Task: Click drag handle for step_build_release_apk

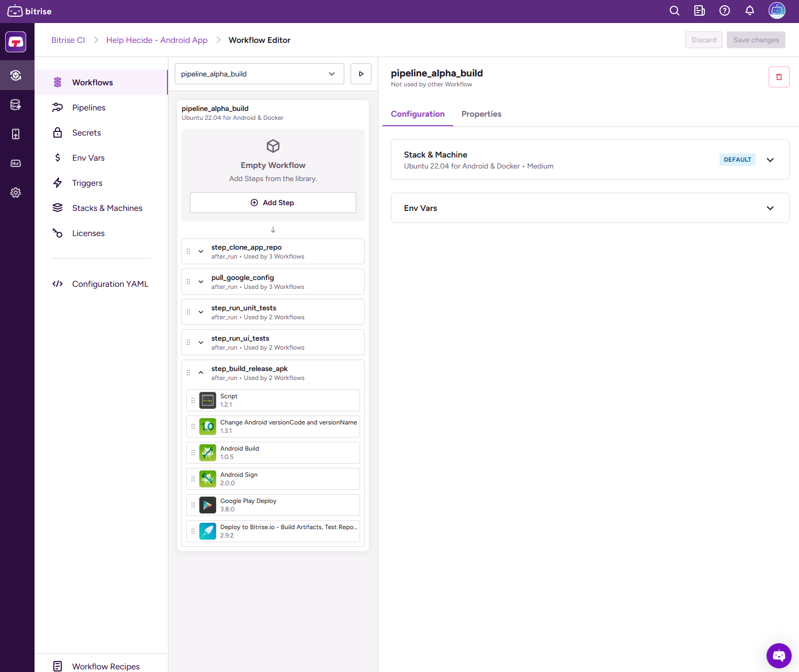Action: click(x=188, y=373)
